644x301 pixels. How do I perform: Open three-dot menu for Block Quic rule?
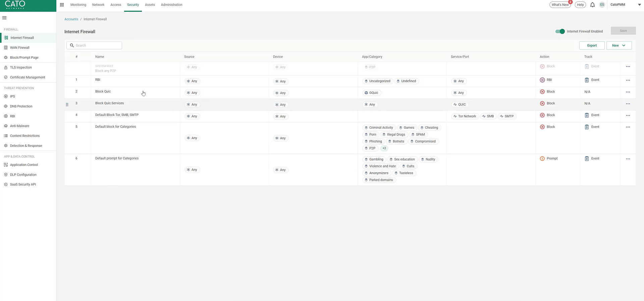628,92
